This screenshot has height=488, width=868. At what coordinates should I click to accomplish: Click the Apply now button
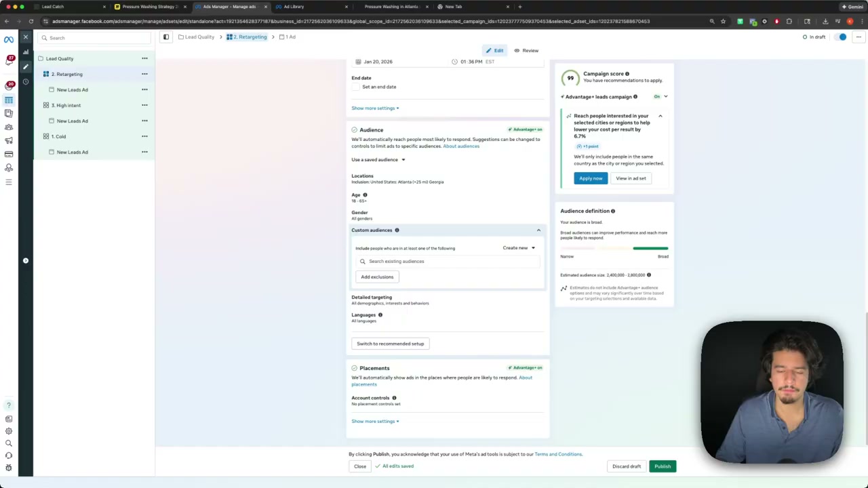click(591, 178)
